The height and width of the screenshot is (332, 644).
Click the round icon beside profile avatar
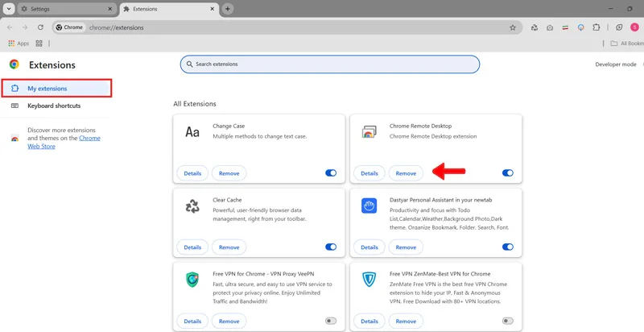(x=619, y=27)
